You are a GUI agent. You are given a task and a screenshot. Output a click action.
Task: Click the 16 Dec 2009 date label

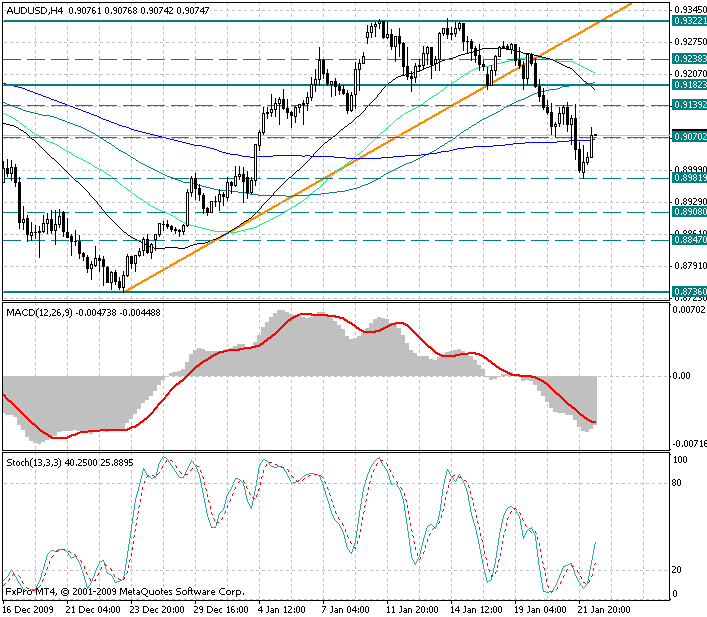click(x=29, y=607)
